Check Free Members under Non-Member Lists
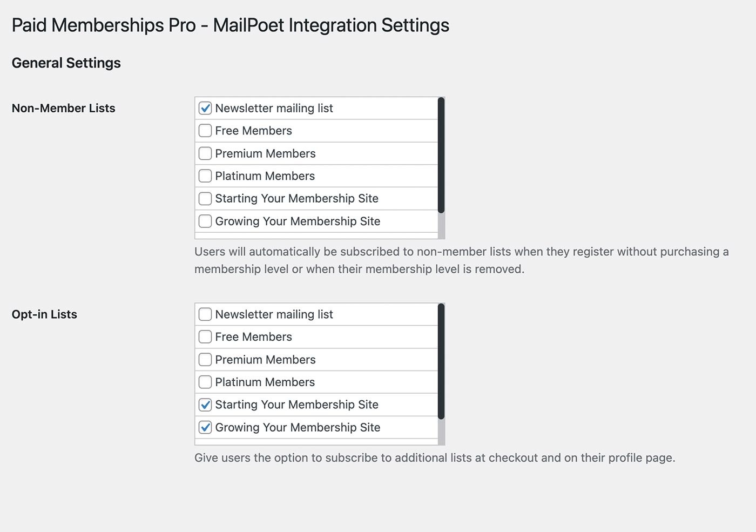 point(205,131)
